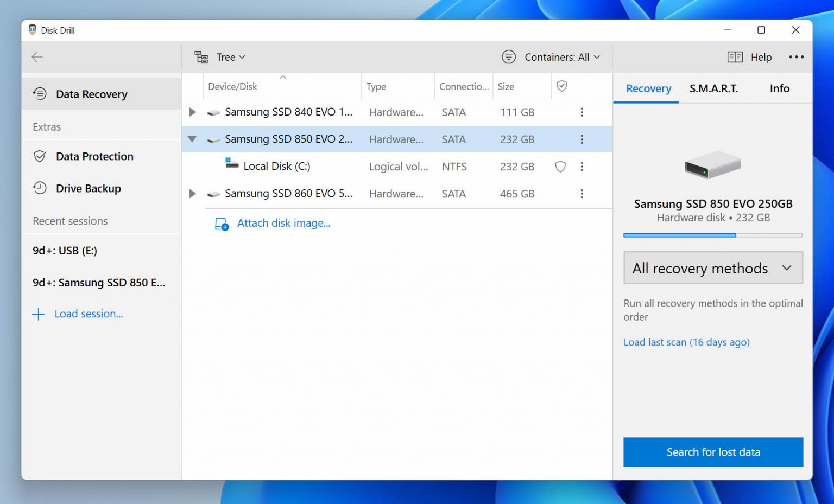Select Data Recovery in the sidebar
The image size is (834, 504).
(101, 94)
